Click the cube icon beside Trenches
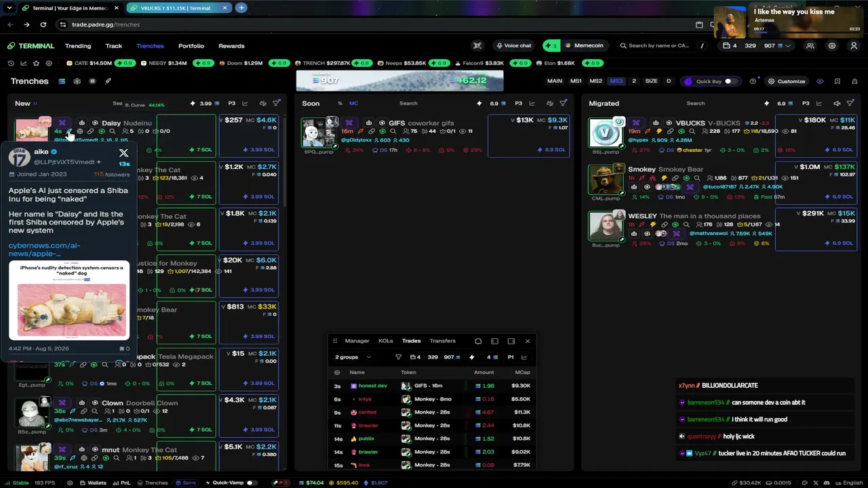 (x=77, y=81)
